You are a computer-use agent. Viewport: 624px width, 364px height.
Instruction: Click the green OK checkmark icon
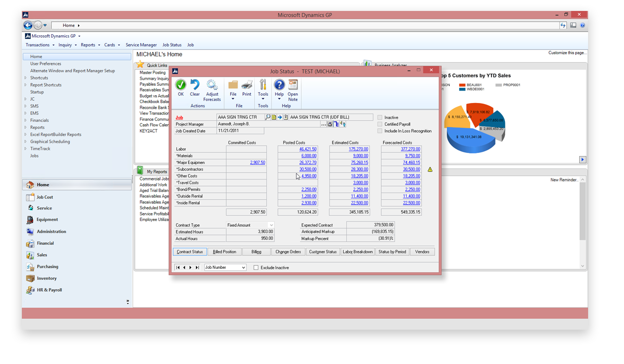click(x=180, y=85)
